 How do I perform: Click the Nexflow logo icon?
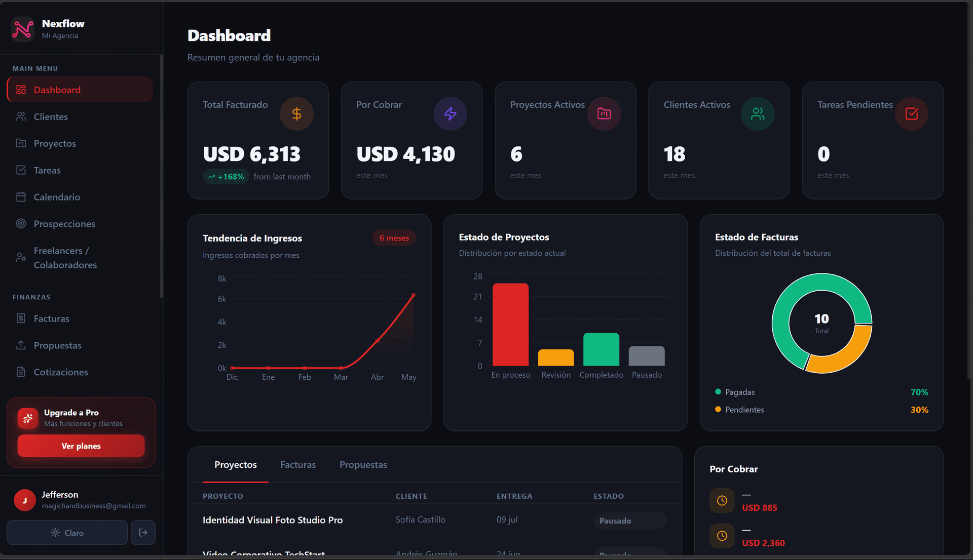[x=23, y=29]
